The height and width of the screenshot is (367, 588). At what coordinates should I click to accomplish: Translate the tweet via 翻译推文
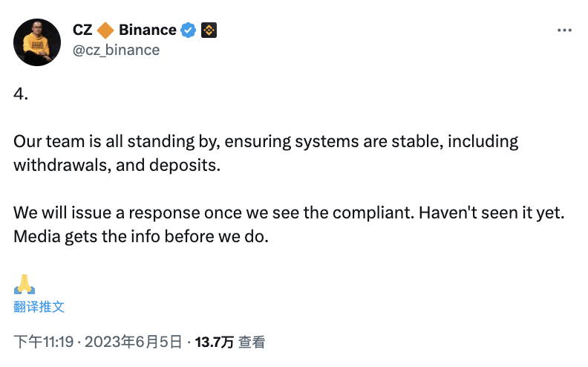point(39,307)
